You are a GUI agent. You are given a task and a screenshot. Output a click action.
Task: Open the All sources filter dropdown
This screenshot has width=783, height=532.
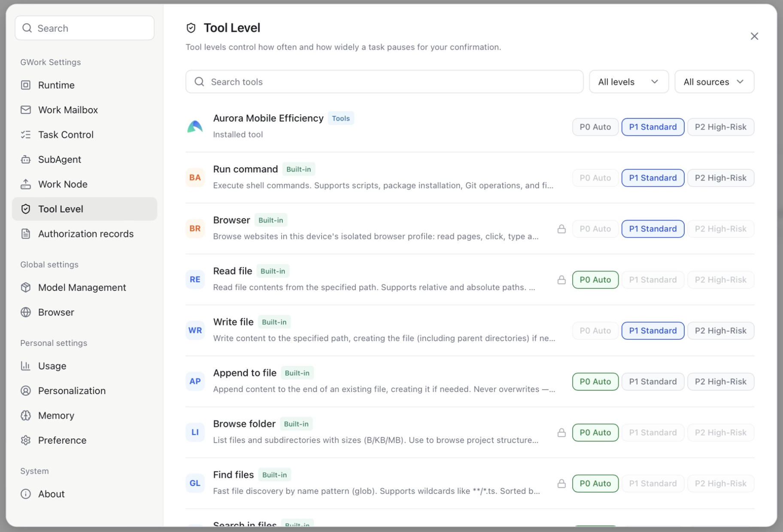pyautogui.click(x=714, y=82)
